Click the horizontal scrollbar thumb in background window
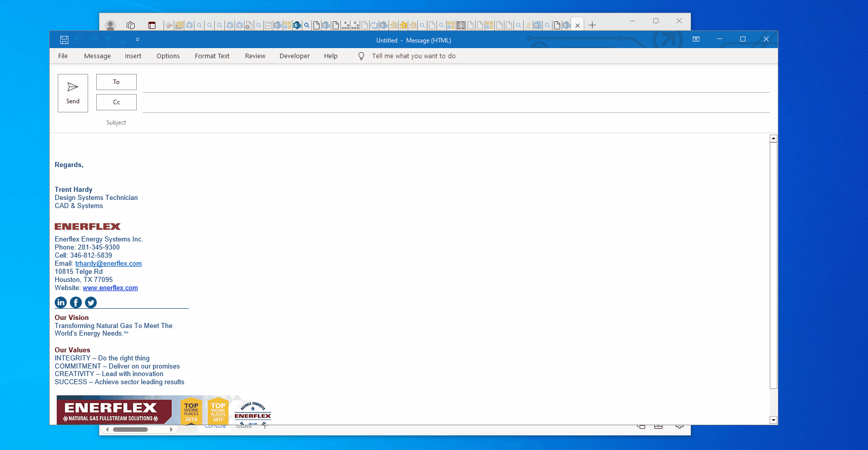 [x=130, y=429]
